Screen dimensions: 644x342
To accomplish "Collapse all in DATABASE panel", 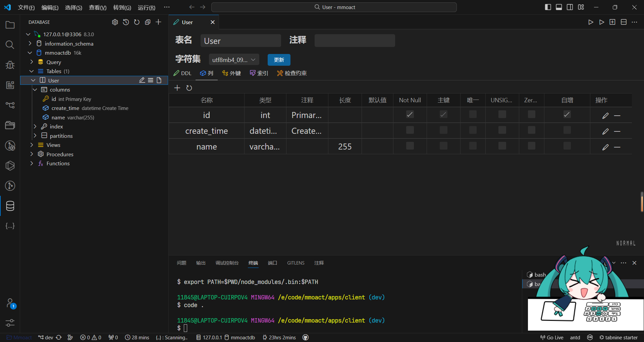I will [x=148, y=22].
